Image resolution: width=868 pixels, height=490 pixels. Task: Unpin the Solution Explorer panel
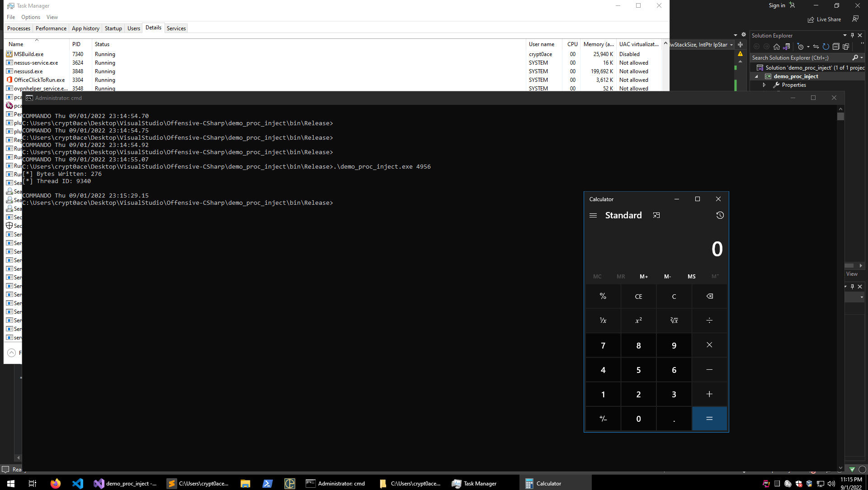(x=852, y=35)
